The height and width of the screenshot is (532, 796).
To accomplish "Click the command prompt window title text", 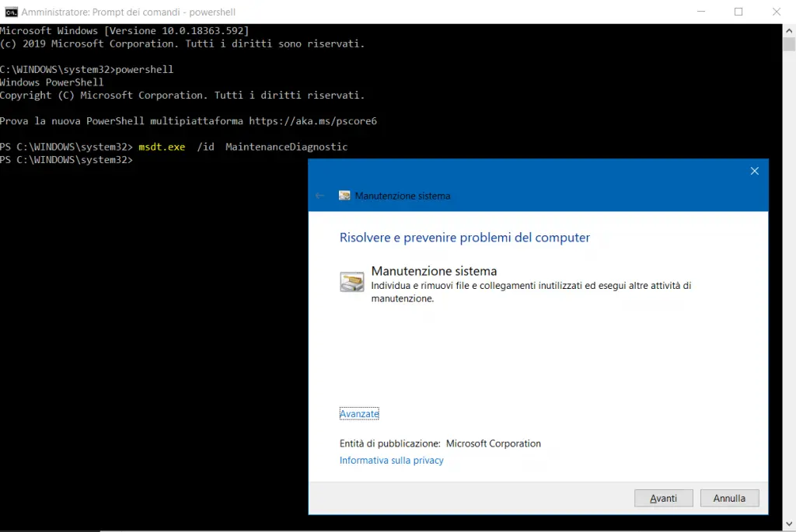I will 128,12.
